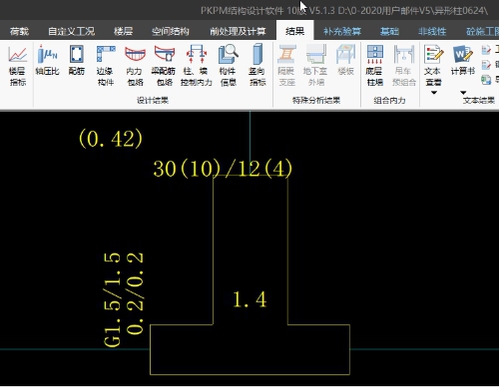Image resolution: width=500 pixels, height=387 pixels.
Task: Click the top small document icon in 文本结果
Action: (x=486, y=50)
